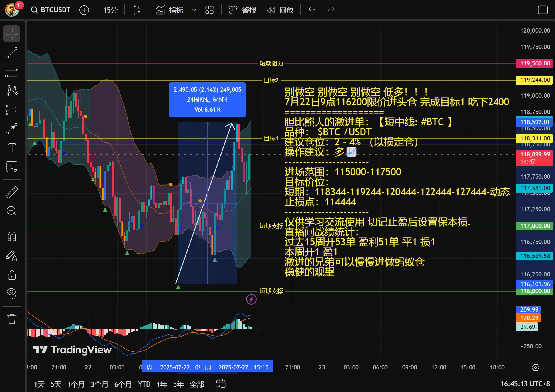Viewport: 555px width, 392px height.
Task: Click the purple lightning event marker
Action: (x=251, y=299)
